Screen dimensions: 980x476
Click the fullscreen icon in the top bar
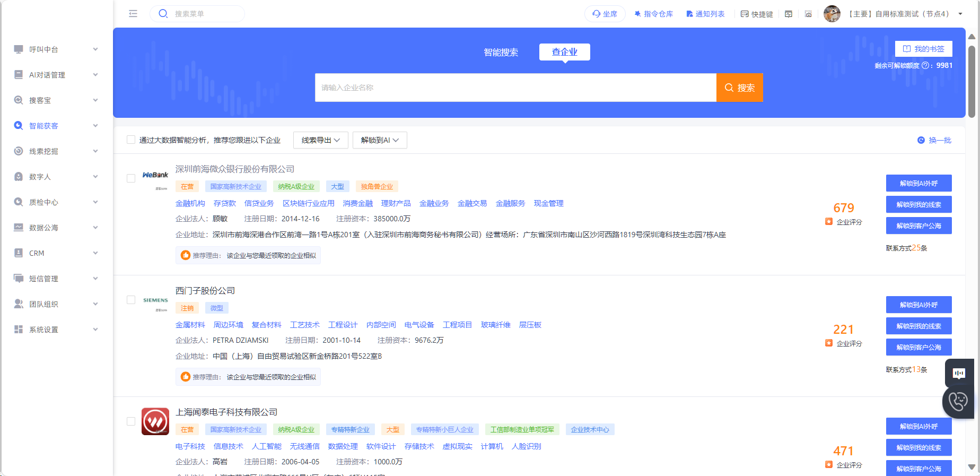coord(808,14)
